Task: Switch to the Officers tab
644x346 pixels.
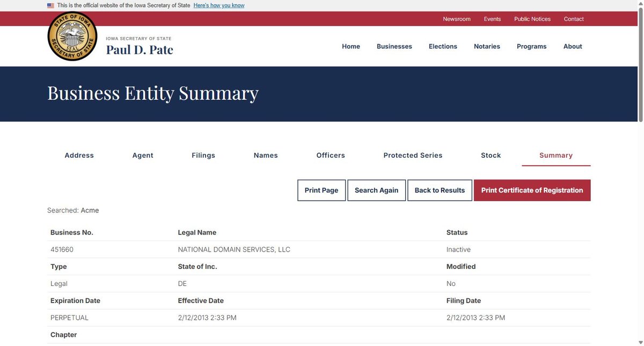Action: (331, 156)
